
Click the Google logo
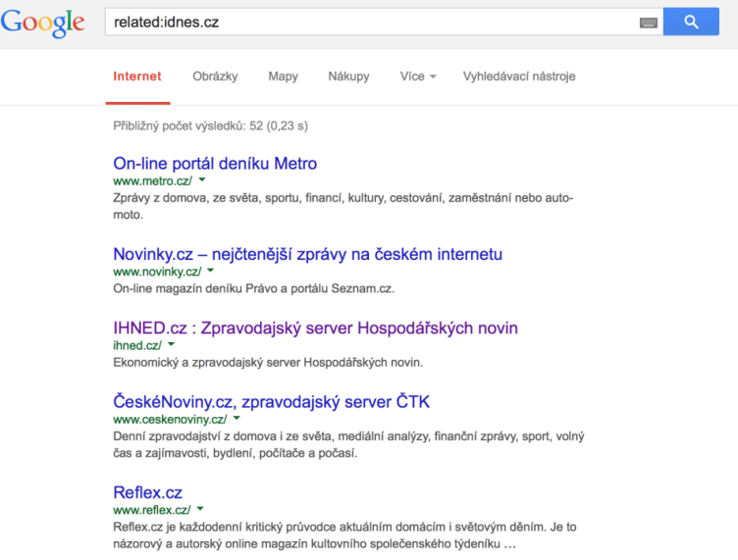pyautogui.click(x=43, y=23)
